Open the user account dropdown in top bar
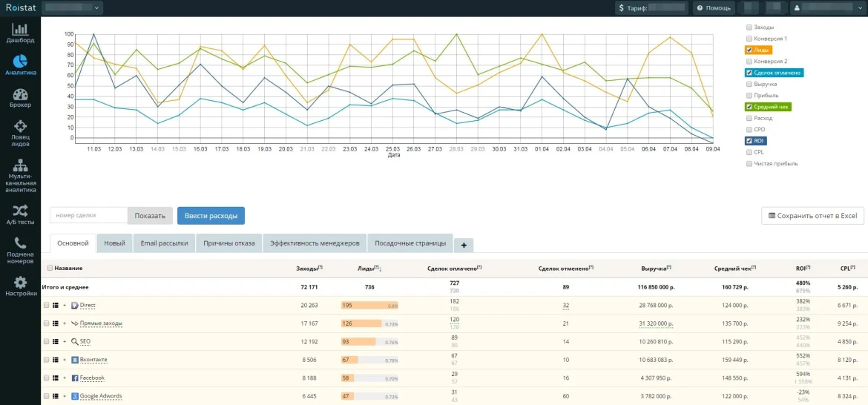Image resolution: width=868 pixels, height=405 pixels. (827, 8)
